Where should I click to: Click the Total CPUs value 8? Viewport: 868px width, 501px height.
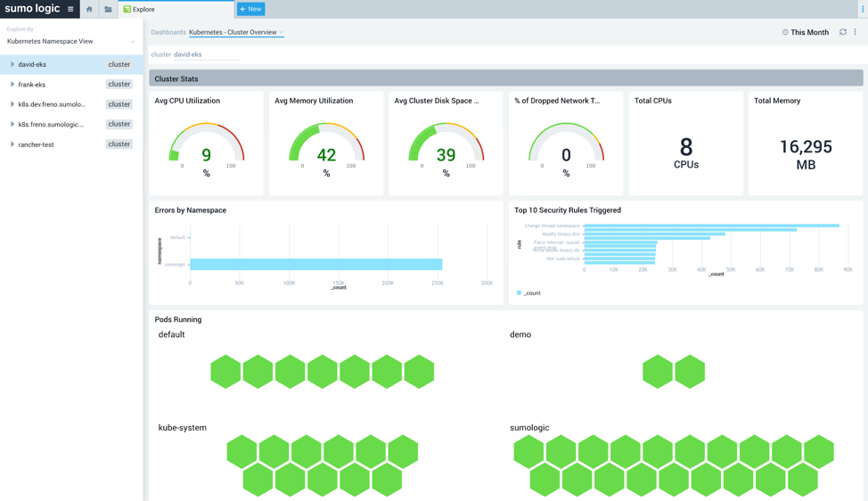click(x=686, y=147)
